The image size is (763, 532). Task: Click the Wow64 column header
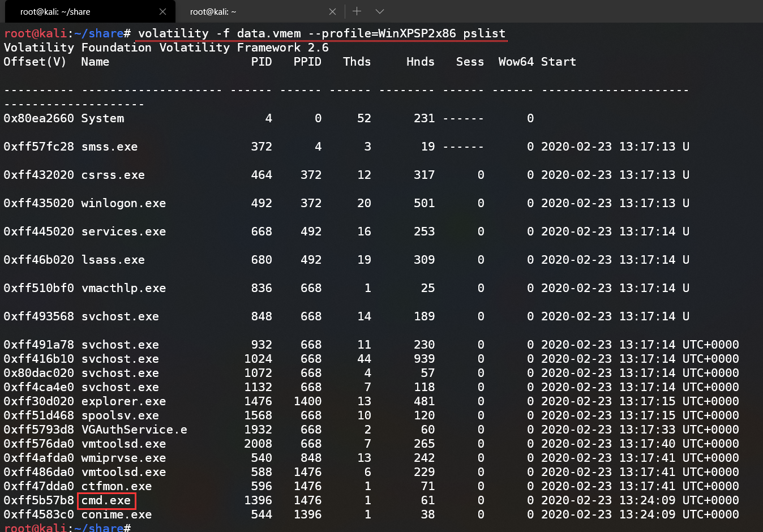(x=516, y=62)
